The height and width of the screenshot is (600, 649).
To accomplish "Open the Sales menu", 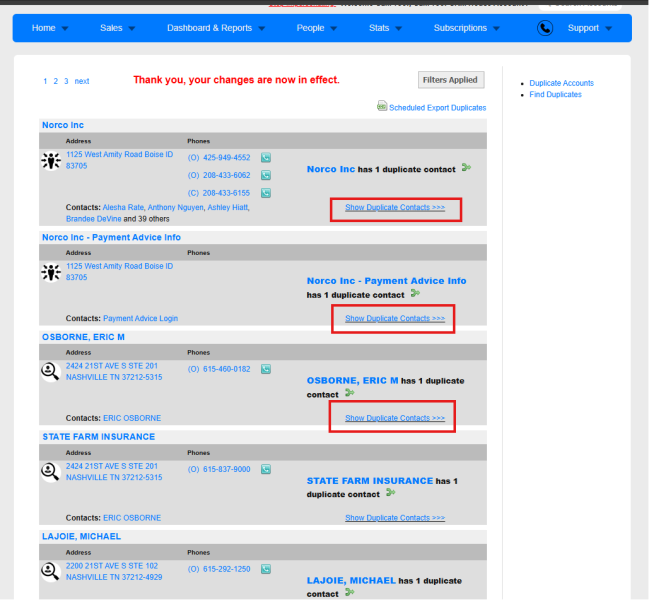I will tap(111, 28).
